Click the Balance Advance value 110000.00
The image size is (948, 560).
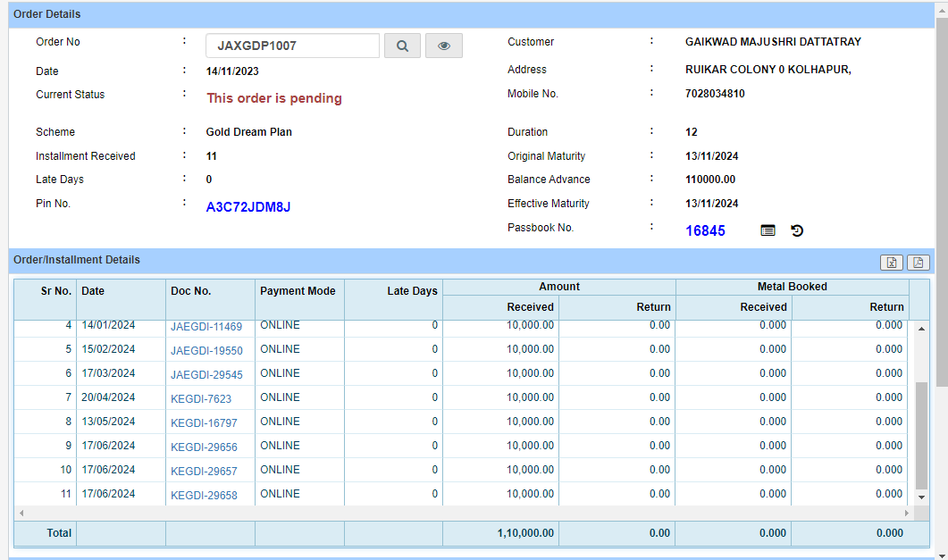pos(710,180)
